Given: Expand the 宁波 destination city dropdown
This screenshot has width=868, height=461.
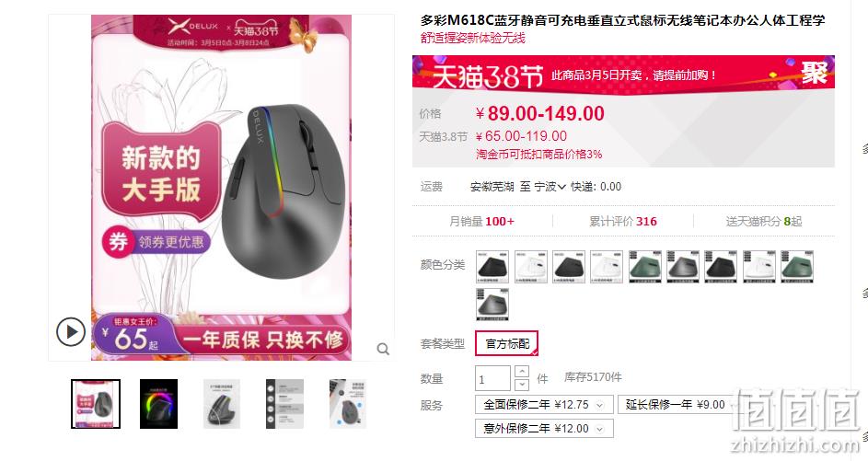Looking at the screenshot, I should pos(550,187).
